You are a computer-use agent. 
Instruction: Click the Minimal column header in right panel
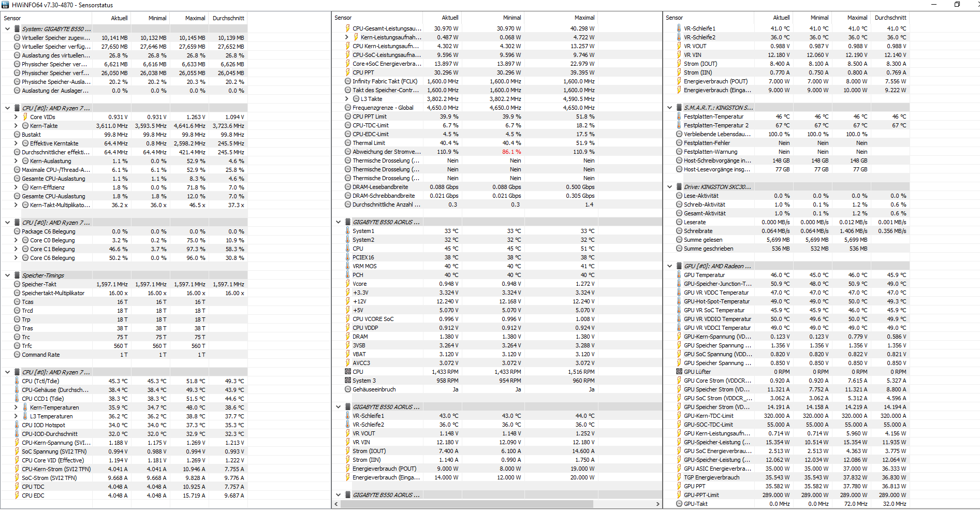click(x=820, y=18)
